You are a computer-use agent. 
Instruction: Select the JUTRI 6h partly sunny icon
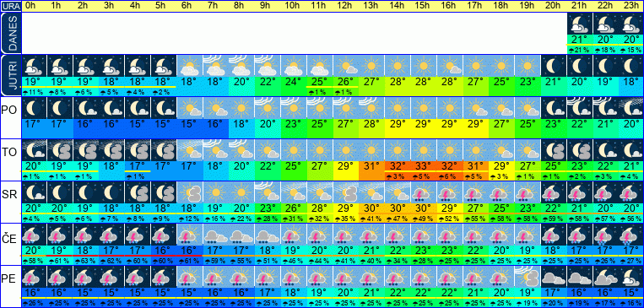[x=190, y=66]
